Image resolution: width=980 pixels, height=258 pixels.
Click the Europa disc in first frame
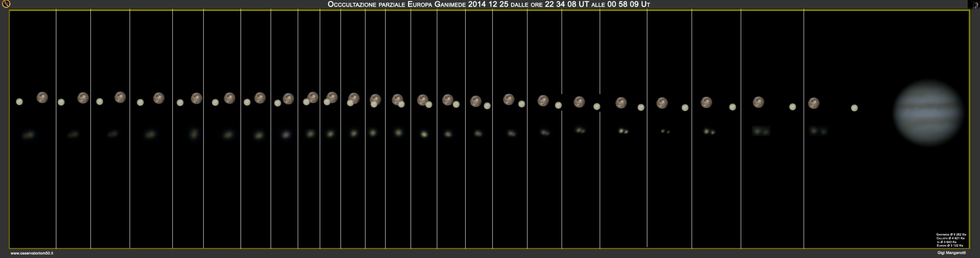20,102
